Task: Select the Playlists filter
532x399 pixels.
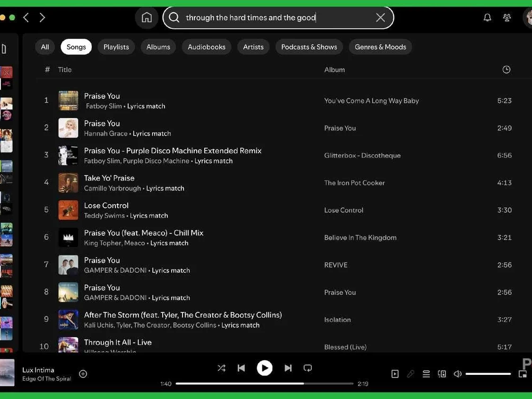Action: pyautogui.click(x=116, y=47)
